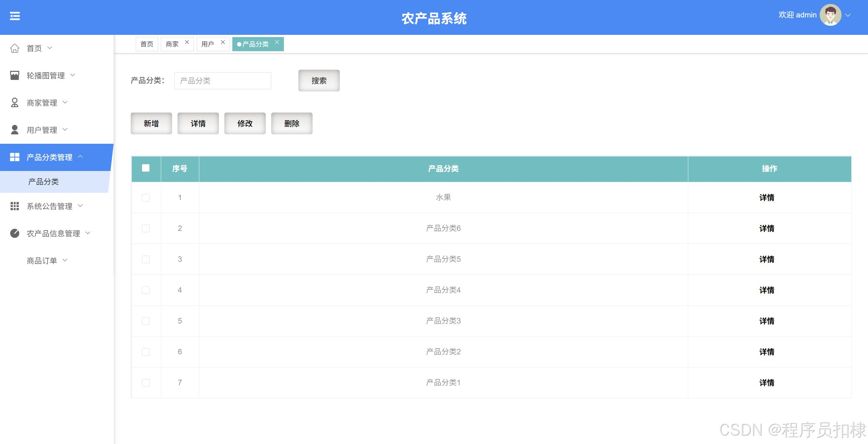Collapse the 产品分类管理 menu chevron
The height and width of the screenshot is (444, 868).
(81, 157)
